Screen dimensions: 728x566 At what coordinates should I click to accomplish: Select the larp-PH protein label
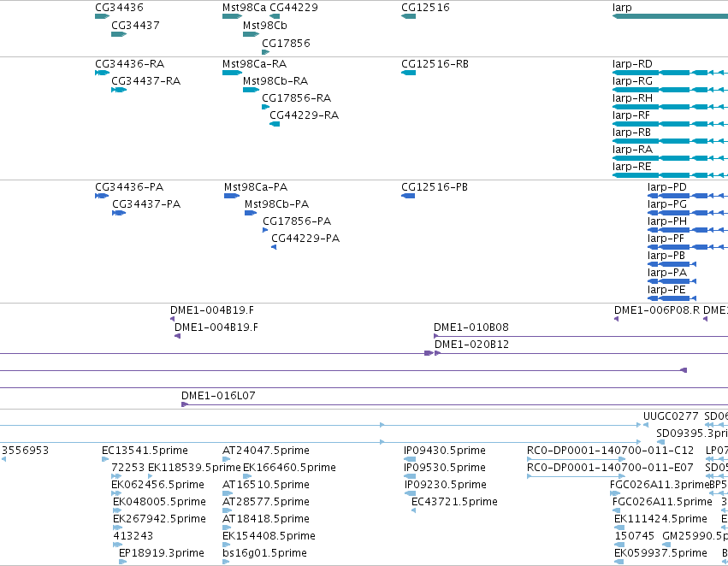(667, 221)
